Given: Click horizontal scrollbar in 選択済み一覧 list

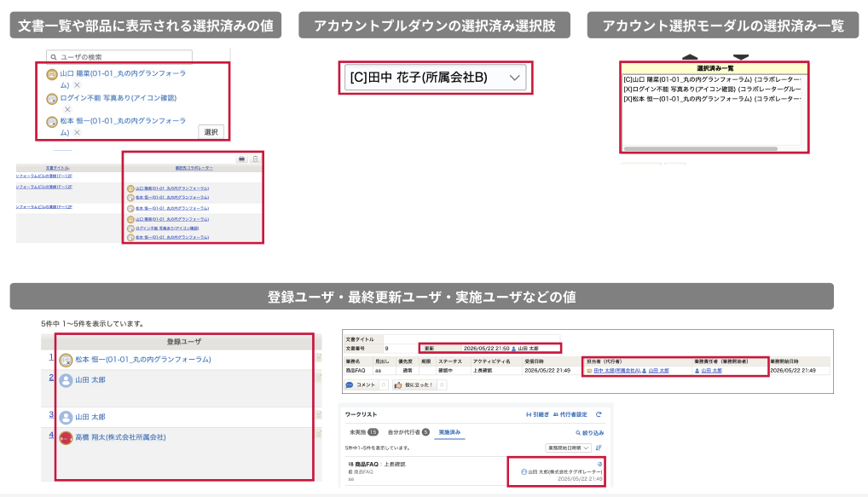Looking at the screenshot, I should (701, 148).
